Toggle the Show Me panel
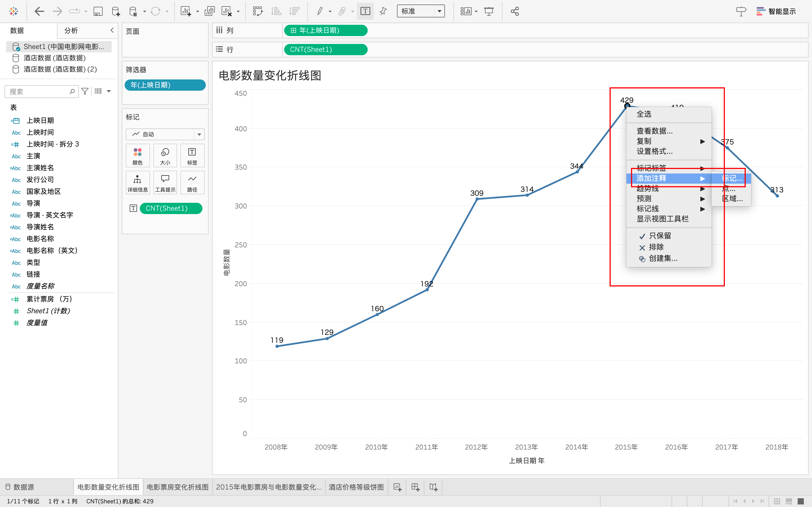The width and height of the screenshot is (812, 507). coord(776,11)
